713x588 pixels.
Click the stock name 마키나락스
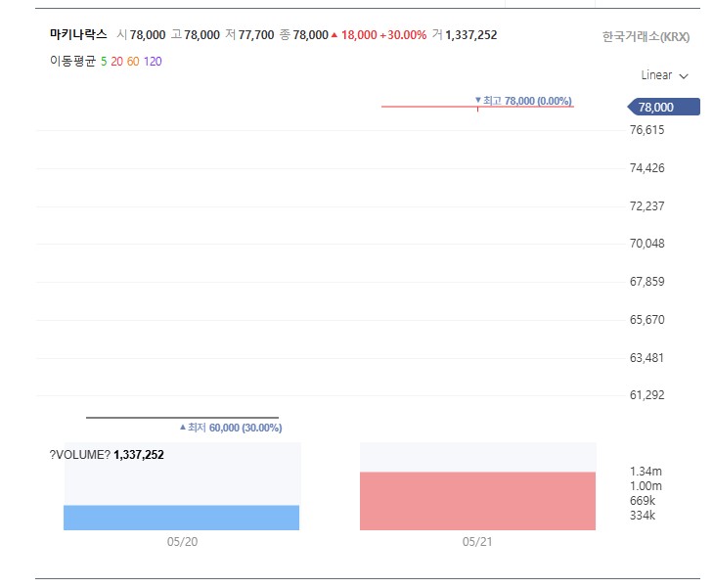[78, 34]
